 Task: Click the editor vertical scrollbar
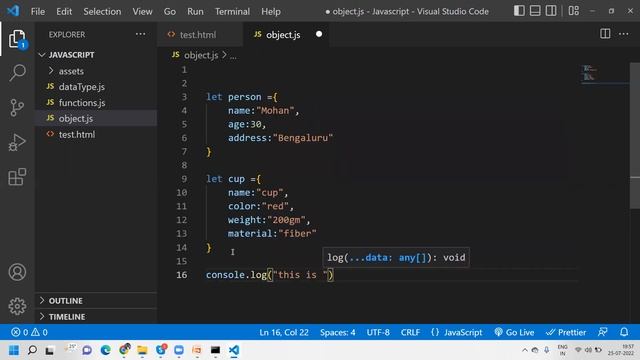pos(635,135)
